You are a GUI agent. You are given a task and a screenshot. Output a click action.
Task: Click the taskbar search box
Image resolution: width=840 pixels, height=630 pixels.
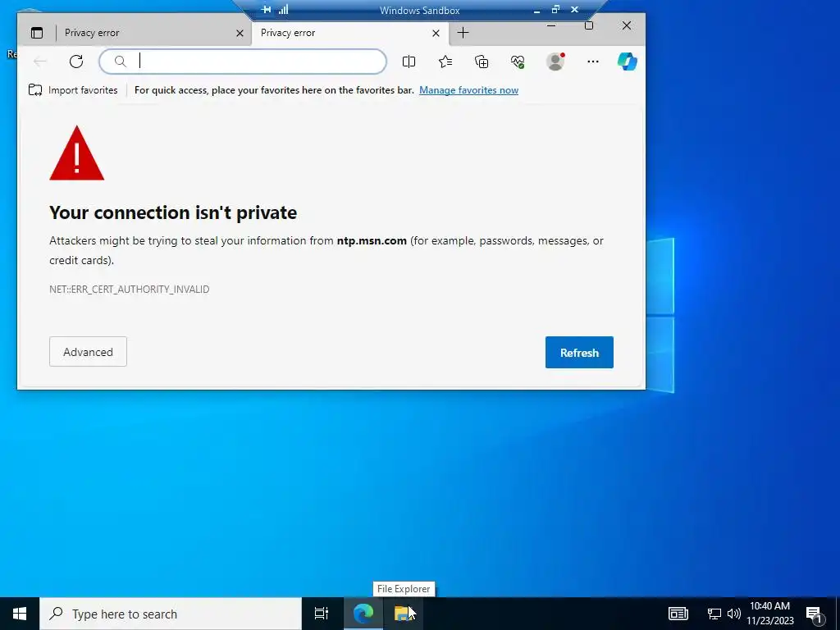pyautogui.click(x=171, y=614)
